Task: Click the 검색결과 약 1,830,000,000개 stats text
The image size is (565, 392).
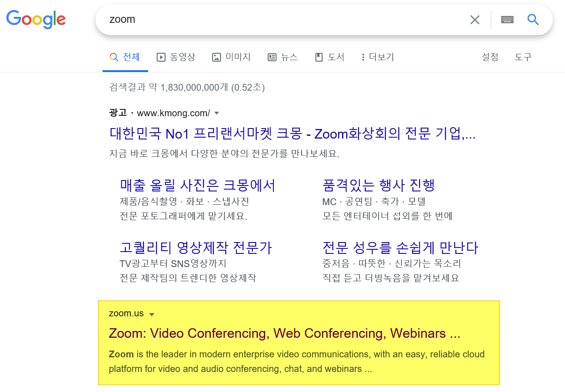Action: click(x=187, y=87)
